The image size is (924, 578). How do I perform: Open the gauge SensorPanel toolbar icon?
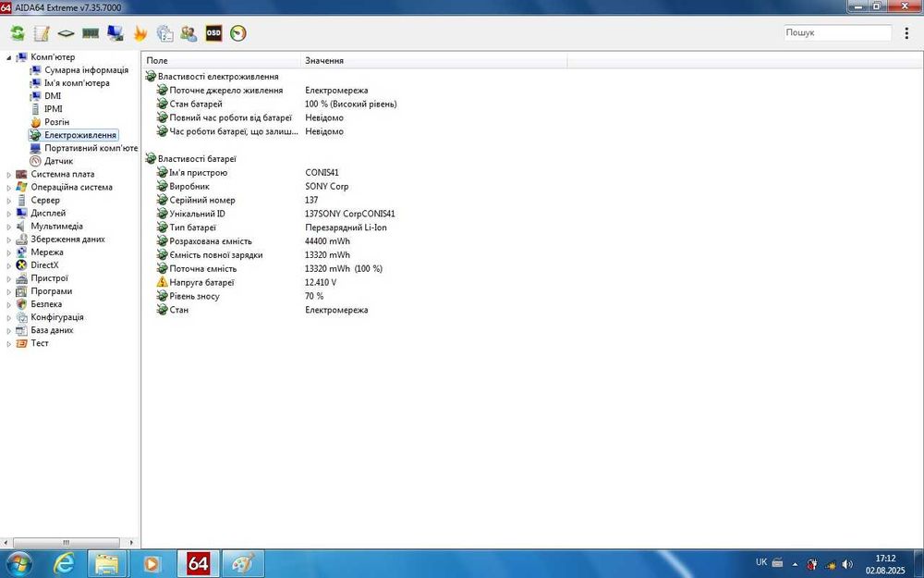238,33
